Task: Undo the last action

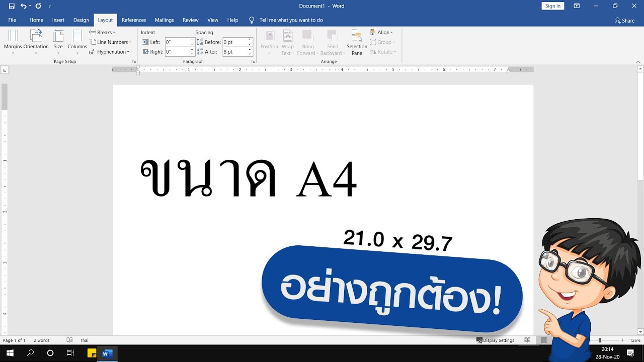Action: click(x=23, y=6)
